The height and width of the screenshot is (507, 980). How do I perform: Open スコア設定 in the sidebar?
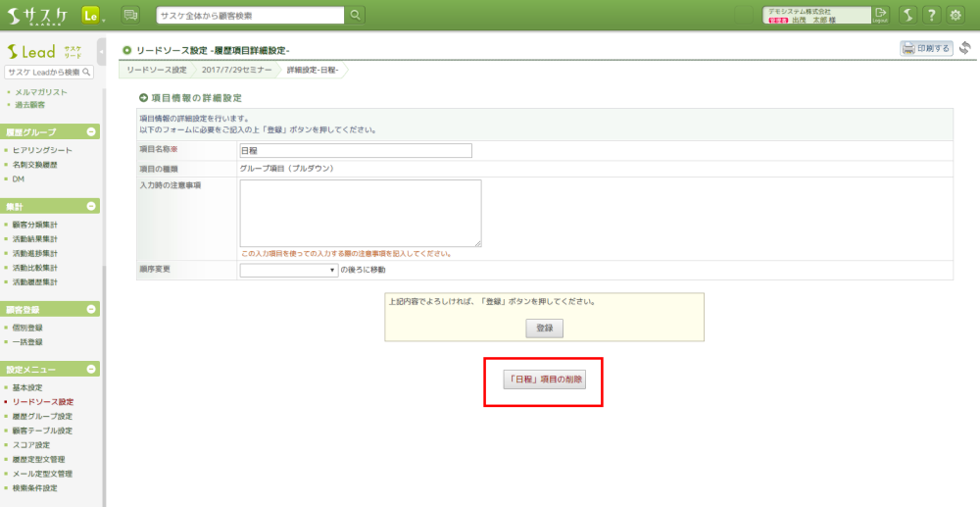34,444
